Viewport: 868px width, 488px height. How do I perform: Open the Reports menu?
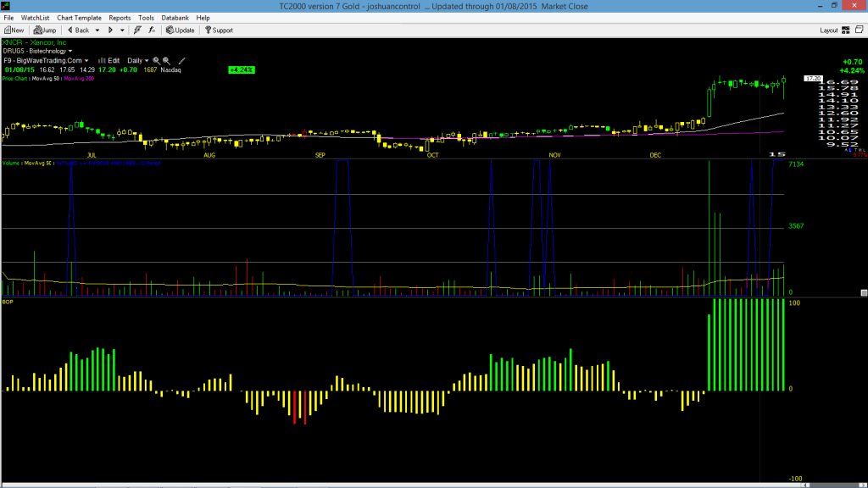tap(120, 18)
